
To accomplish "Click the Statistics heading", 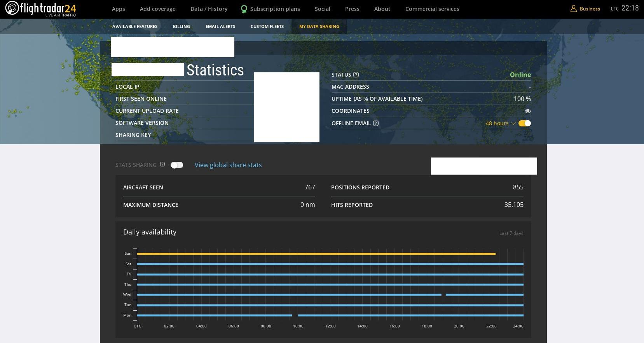I will 215,70.
